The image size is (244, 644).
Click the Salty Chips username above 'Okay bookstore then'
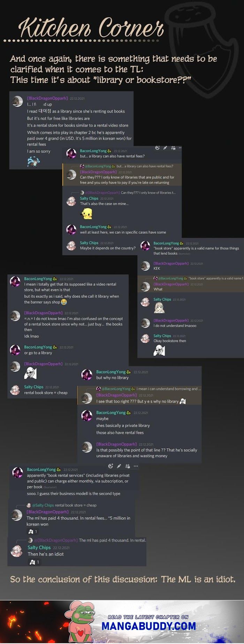(x=162, y=336)
